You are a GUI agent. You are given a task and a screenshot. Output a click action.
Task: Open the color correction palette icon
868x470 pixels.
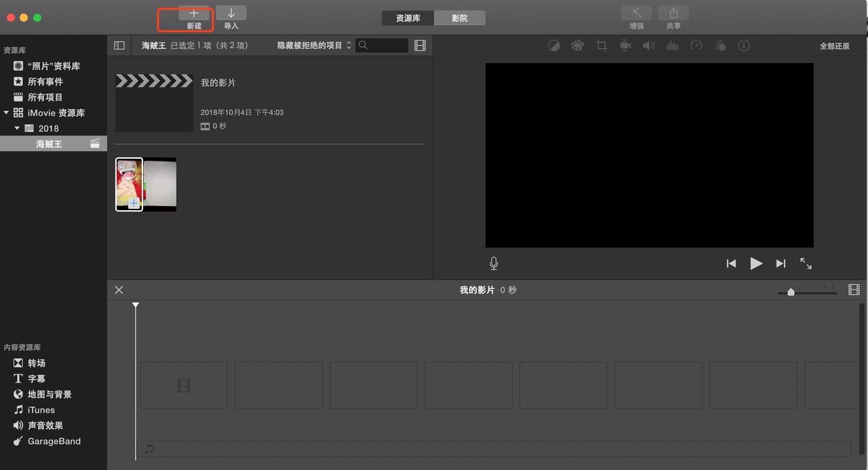[x=577, y=45]
